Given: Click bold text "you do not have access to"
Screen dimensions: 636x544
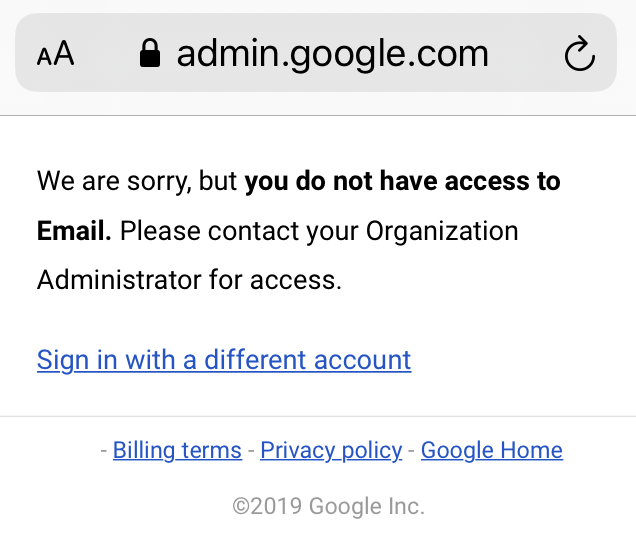Looking at the screenshot, I should [402, 181].
